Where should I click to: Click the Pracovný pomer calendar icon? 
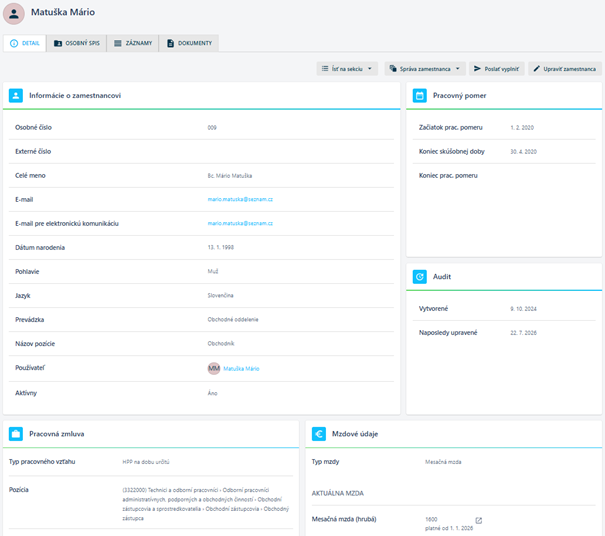(419, 95)
